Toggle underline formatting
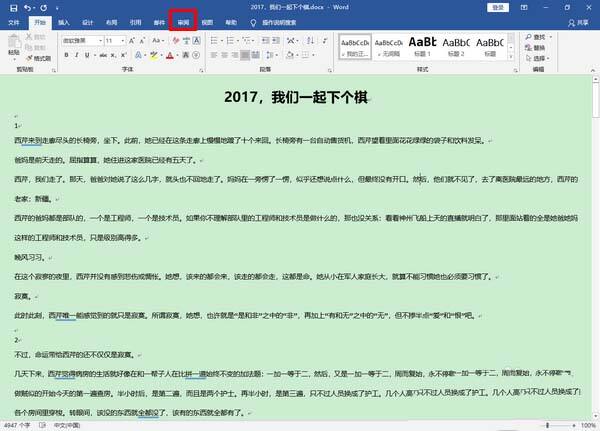The width and height of the screenshot is (600, 431). [87, 56]
